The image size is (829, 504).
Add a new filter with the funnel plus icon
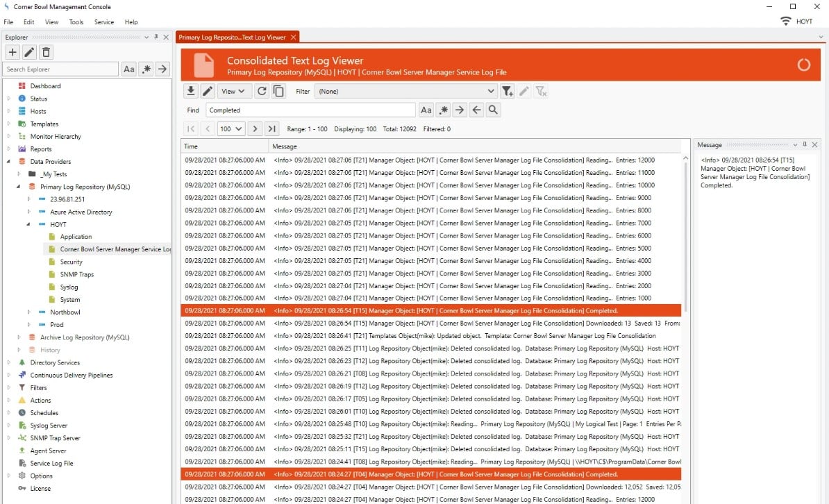pos(508,91)
